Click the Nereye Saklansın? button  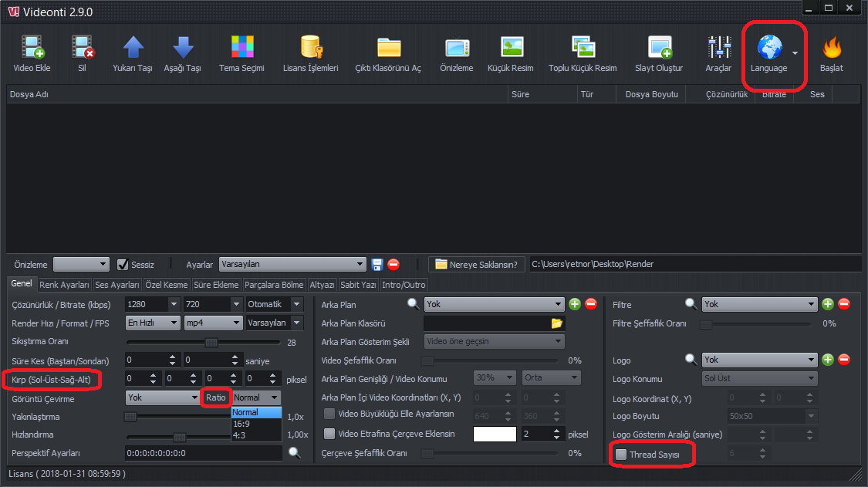tap(478, 265)
